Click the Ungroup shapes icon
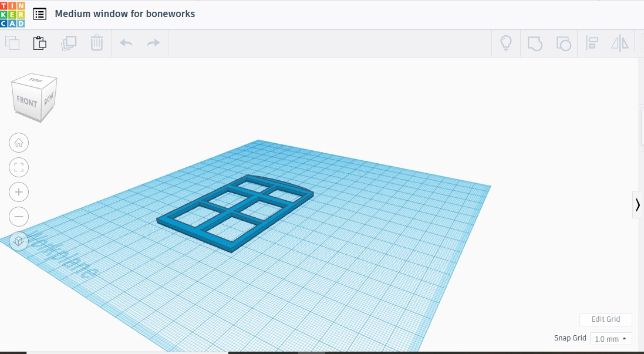 [x=564, y=43]
